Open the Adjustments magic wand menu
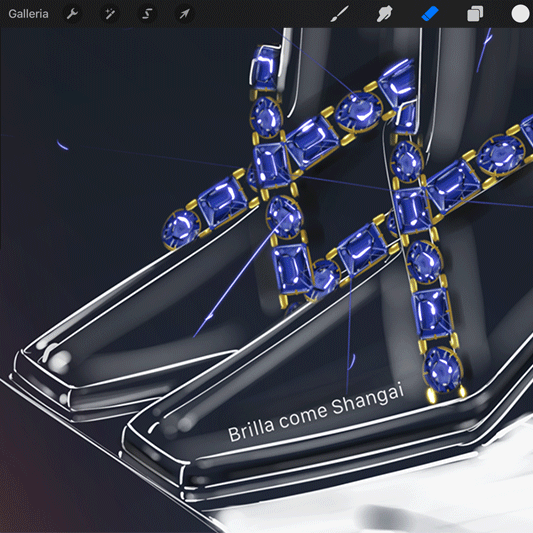533x533 pixels. pos(109,14)
